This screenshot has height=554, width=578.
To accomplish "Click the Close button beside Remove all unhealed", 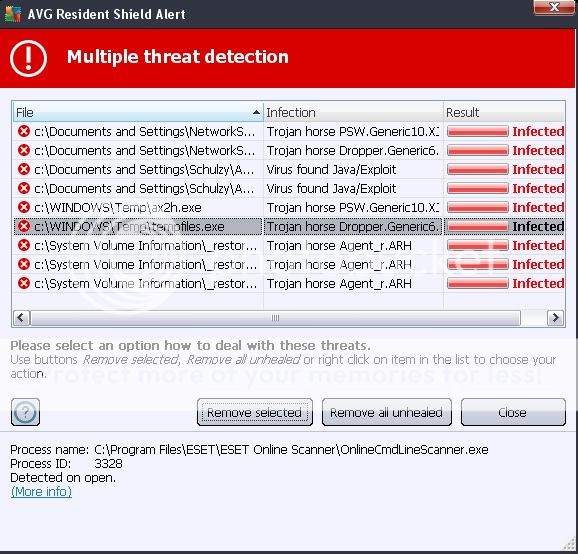I will click(x=513, y=412).
